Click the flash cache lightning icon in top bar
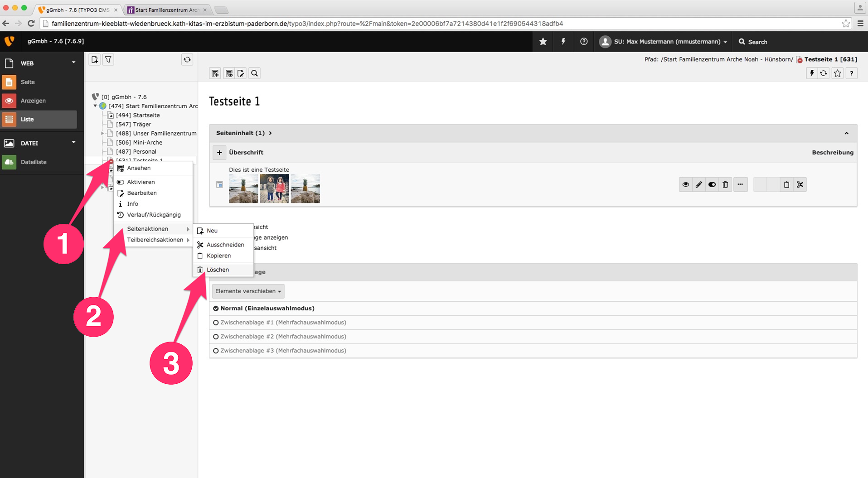Screen dimensions: 868x478 [563, 42]
